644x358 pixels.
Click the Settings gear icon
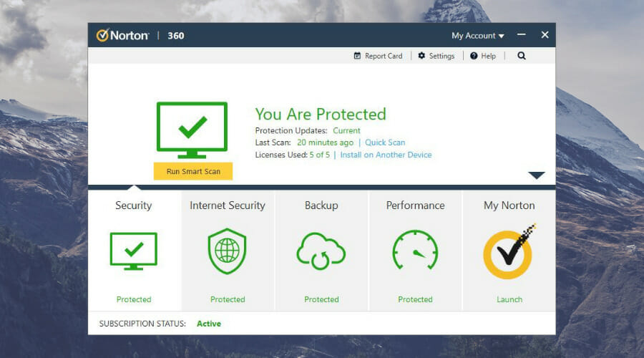(421, 55)
